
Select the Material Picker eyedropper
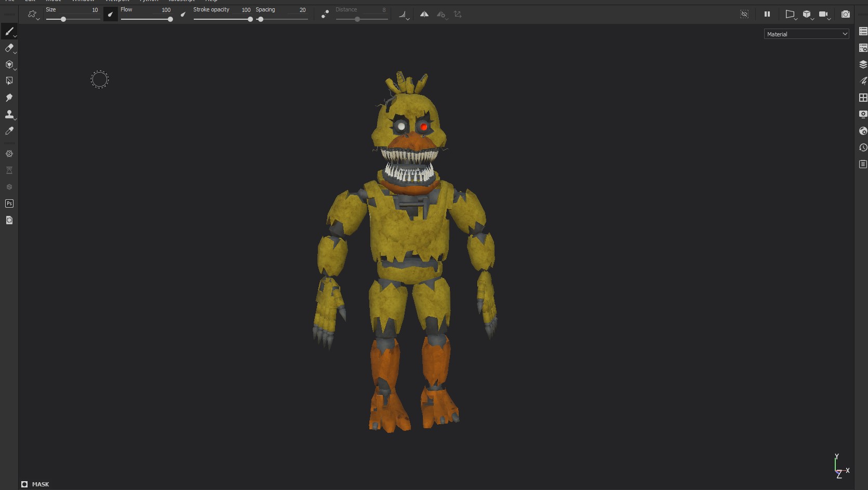[9, 131]
